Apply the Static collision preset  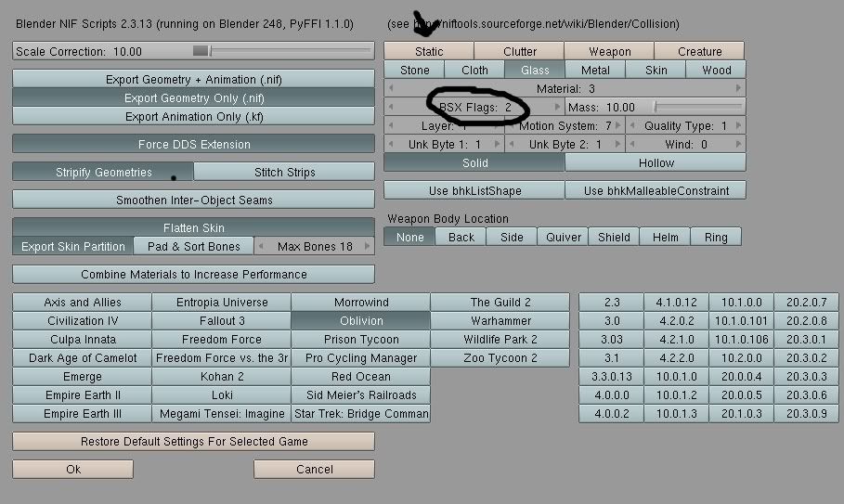[x=429, y=51]
